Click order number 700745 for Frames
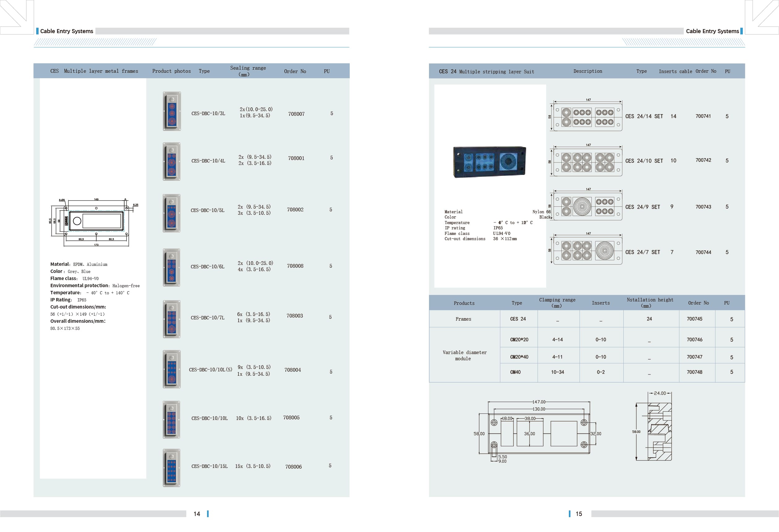This screenshot has width=779, height=532. (694, 319)
